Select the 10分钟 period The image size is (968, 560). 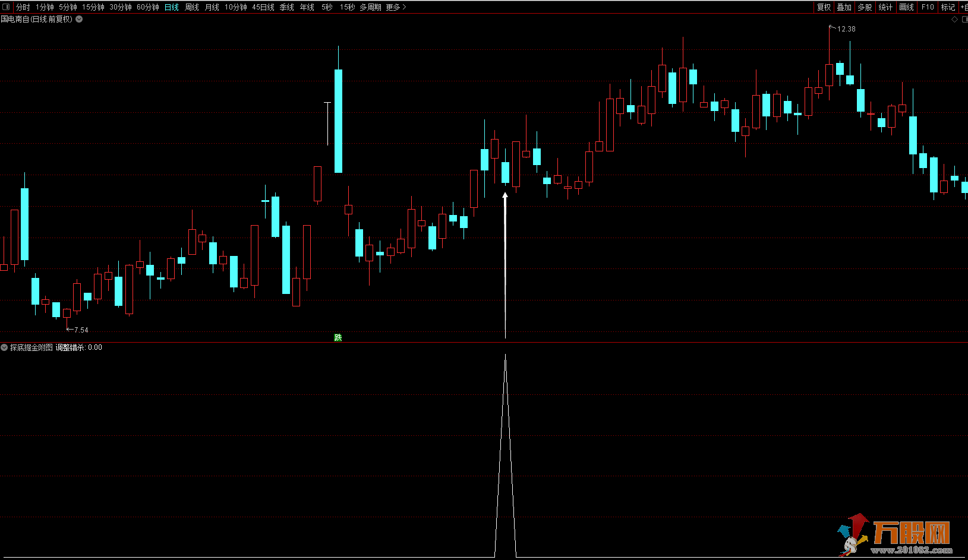[236, 7]
